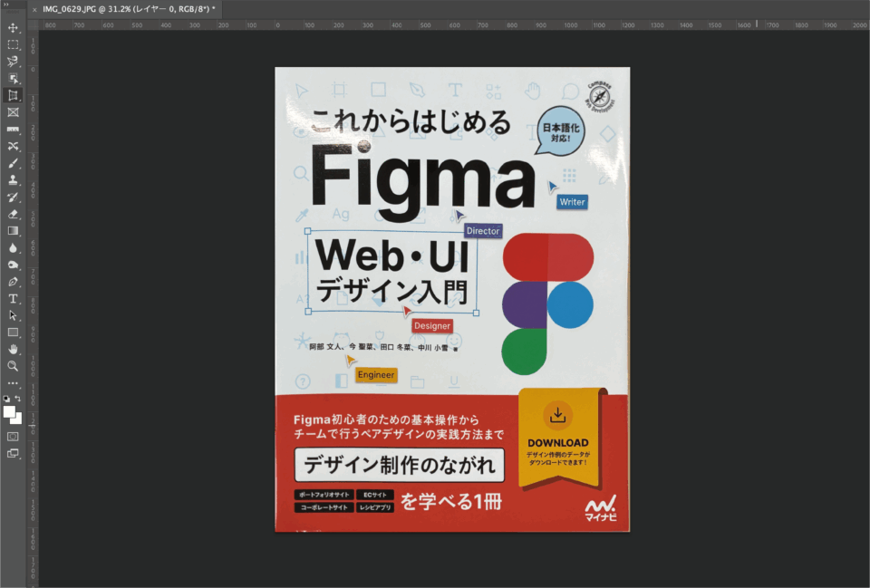The width and height of the screenshot is (870, 588).
Task: Reset to default foreground and background colors
Action: click(x=6, y=399)
